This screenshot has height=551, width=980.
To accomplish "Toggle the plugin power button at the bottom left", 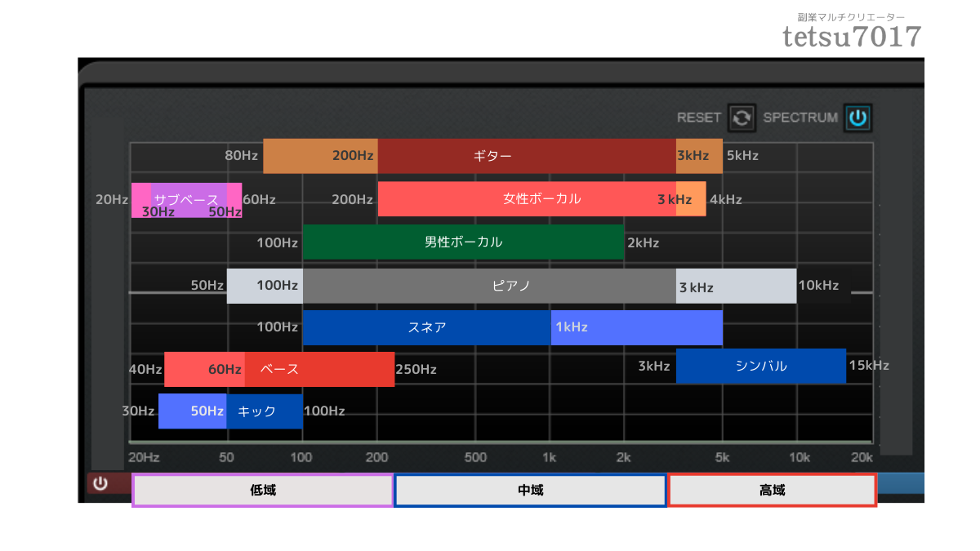I will coord(100,483).
